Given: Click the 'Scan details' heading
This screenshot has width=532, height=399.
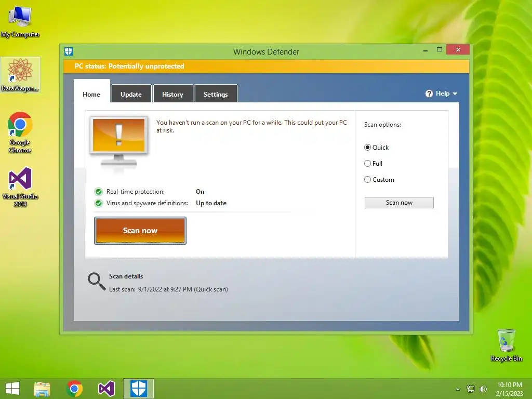Looking at the screenshot, I should tap(126, 276).
